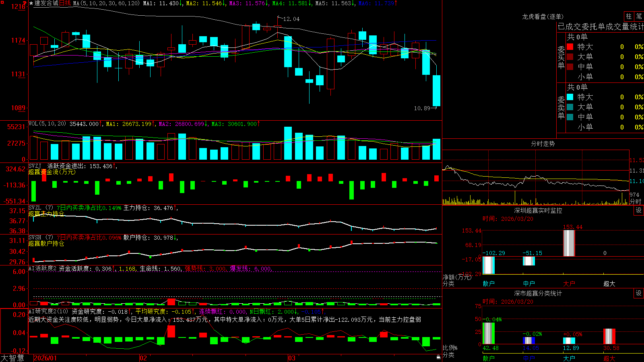The height and width of the screenshot is (362, 644).
Task: Click the 已成交委托单成交量统计 header
Action: coord(601,27)
